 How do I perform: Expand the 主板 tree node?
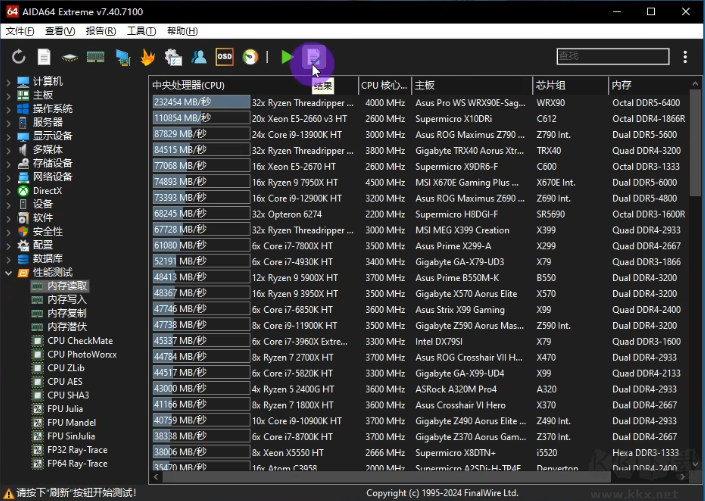click(x=8, y=95)
